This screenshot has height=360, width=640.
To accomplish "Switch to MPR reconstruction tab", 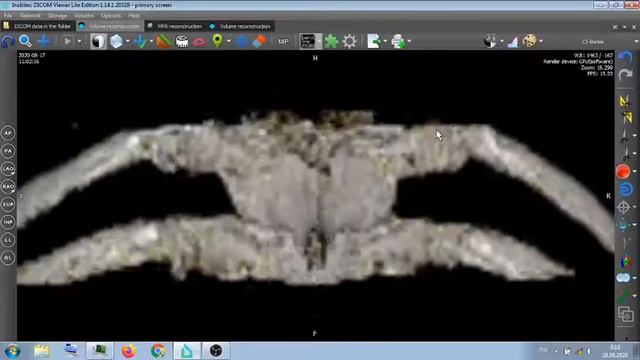I will point(175,26).
